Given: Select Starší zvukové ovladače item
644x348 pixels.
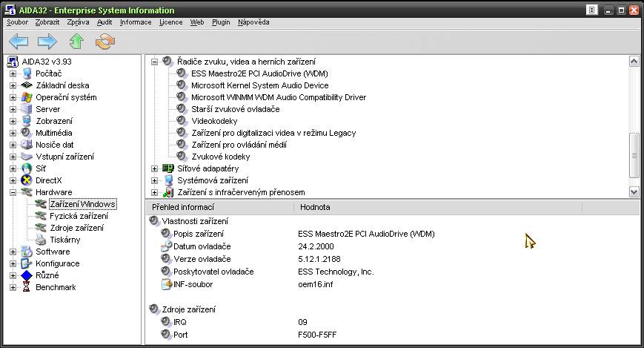Looking at the screenshot, I should 236,109.
